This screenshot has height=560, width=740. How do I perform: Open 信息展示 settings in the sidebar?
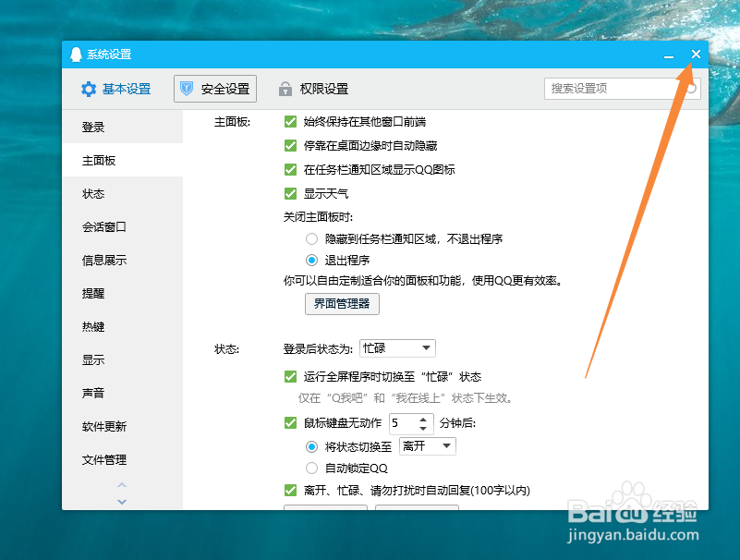click(x=122, y=261)
